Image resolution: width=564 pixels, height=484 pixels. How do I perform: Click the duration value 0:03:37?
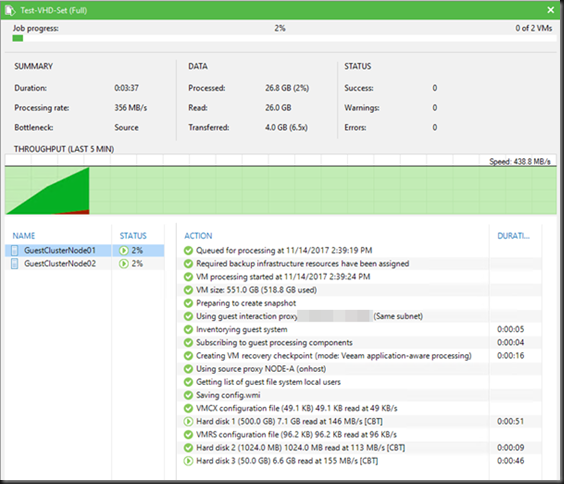tap(126, 88)
